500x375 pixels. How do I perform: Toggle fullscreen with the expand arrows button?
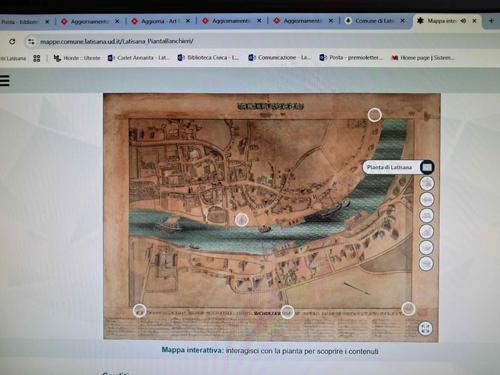coord(425,328)
